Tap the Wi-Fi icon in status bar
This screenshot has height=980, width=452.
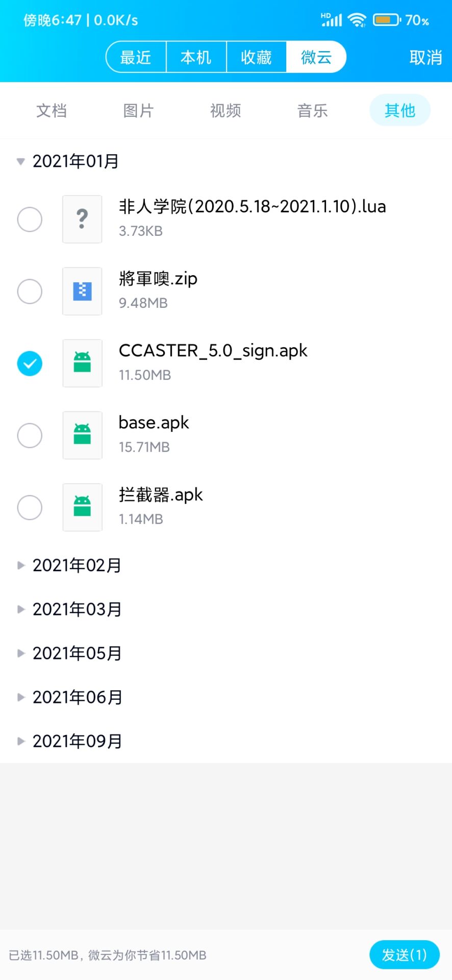[357, 20]
